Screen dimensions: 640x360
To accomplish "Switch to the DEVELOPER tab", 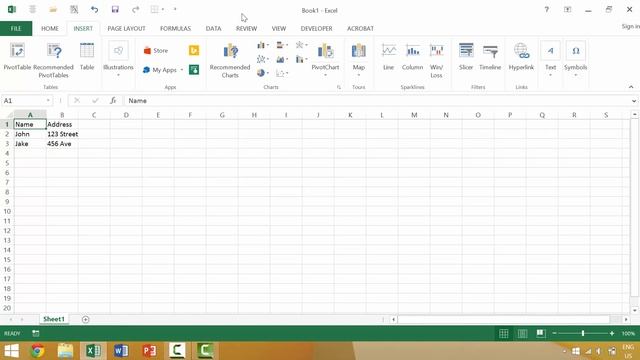I will [316, 29].
